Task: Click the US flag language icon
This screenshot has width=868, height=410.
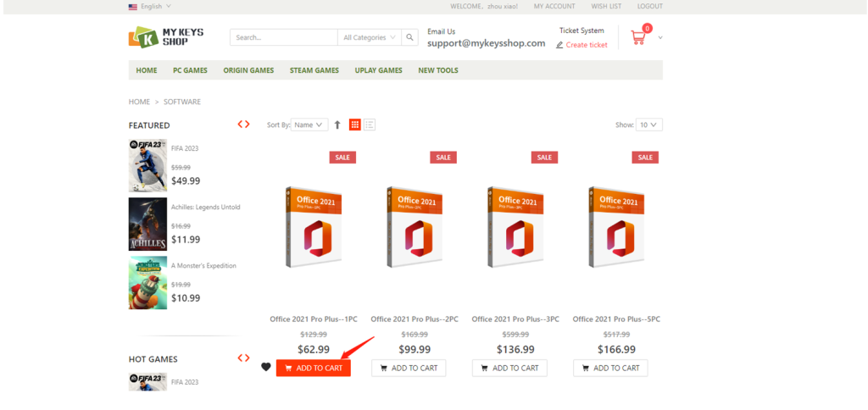Action: click(x=133, y=7)
